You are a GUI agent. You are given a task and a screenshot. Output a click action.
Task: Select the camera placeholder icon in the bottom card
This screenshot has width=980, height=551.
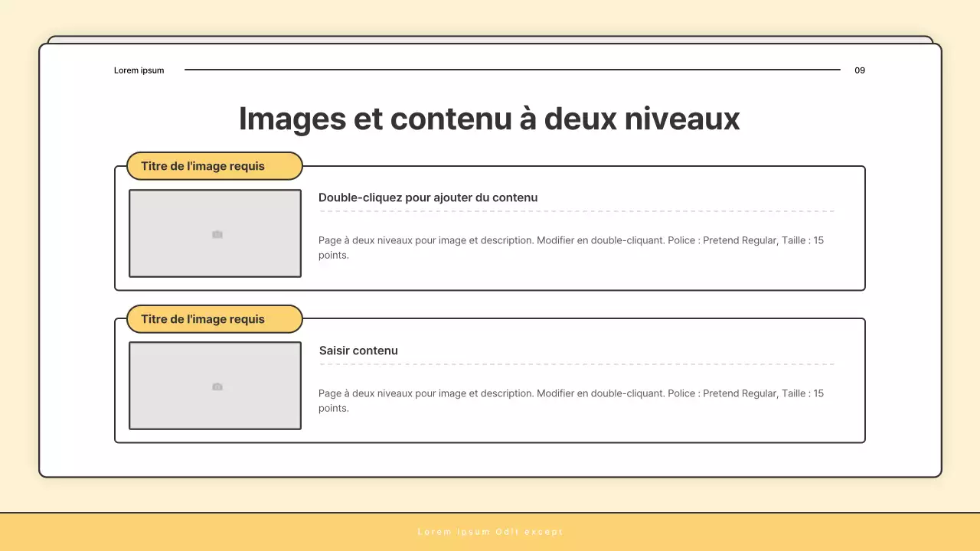[x=217, y=387]
